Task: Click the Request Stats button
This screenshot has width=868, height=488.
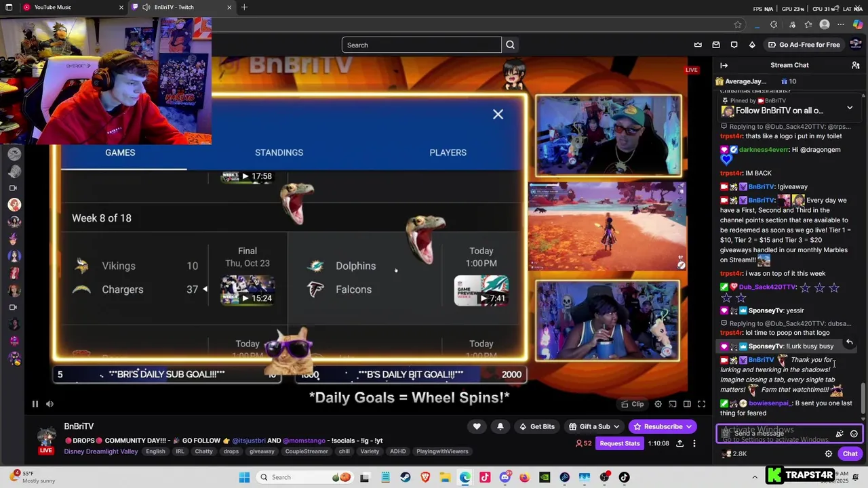Action: pos(619,443)
